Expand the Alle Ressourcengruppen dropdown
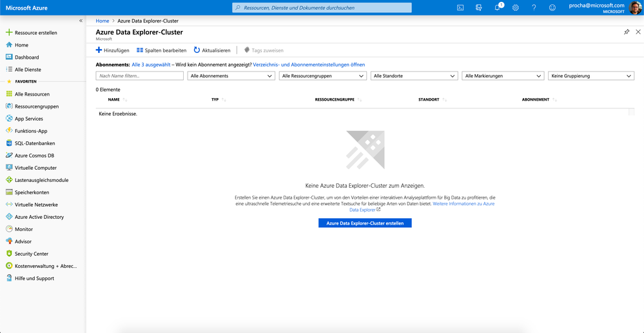 [323, 76]
